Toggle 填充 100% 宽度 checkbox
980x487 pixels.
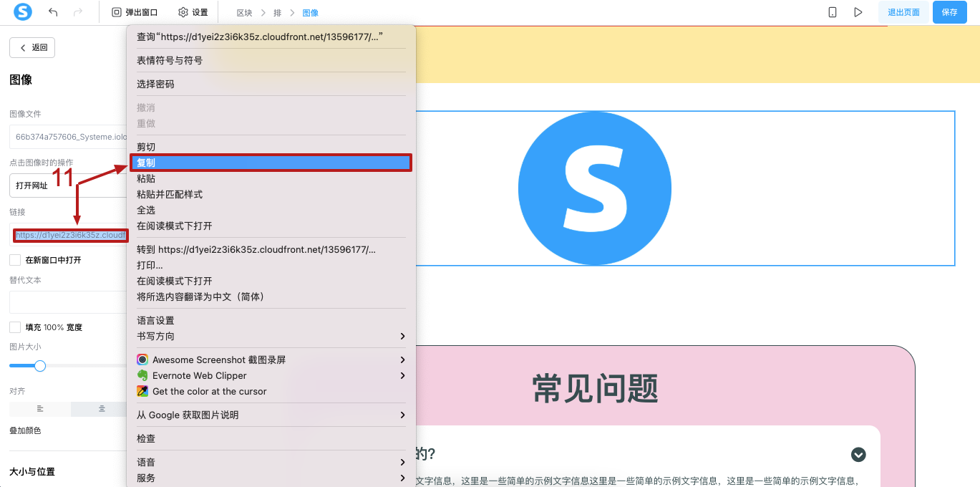[15, 327]
